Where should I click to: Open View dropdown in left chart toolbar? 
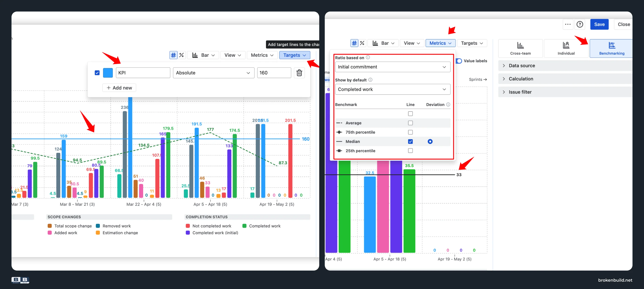click(233, 55)
